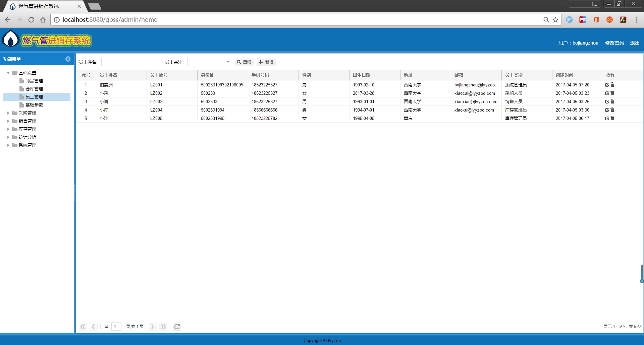644x345 pixels.
Task: Open 商品管理 in the menu tree
Action: click(x=34, y=81)
